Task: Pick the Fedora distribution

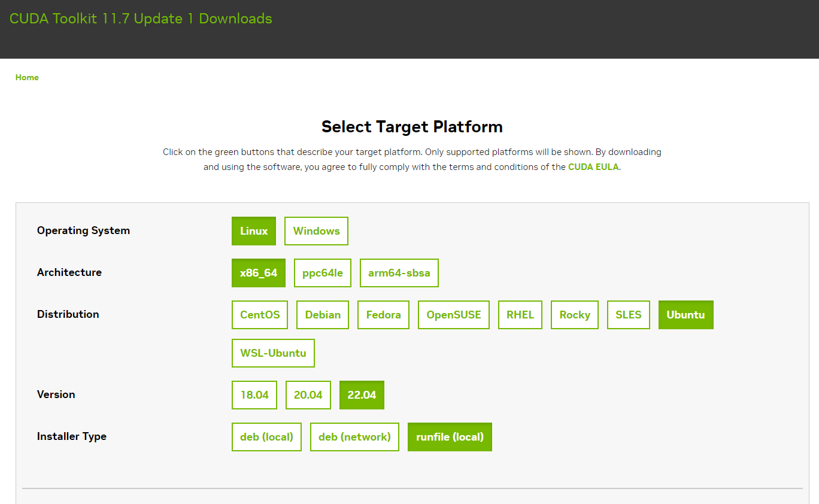Action: tap(384, 315)
